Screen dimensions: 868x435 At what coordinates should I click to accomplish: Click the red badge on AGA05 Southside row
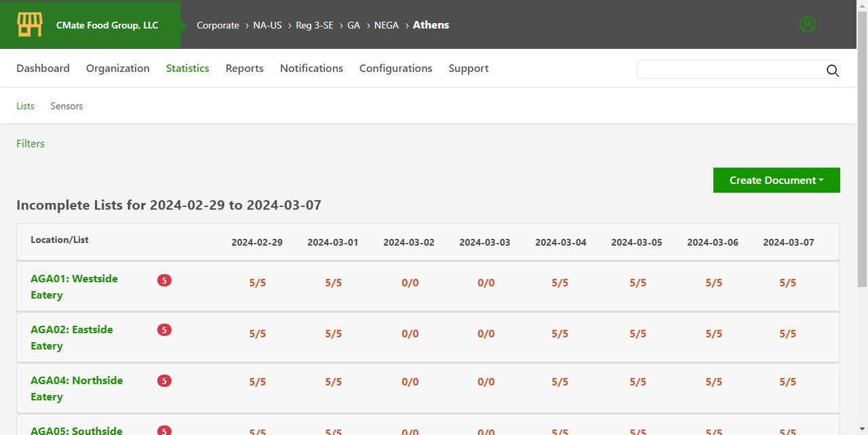pyautogui.click(x=164, y=430)
